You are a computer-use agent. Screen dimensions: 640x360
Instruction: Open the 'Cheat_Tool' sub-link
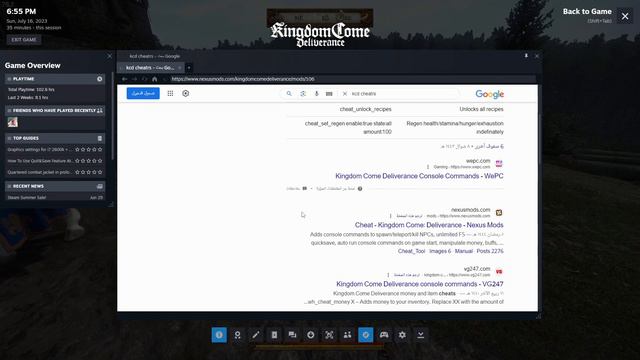(x=411, y=251)
